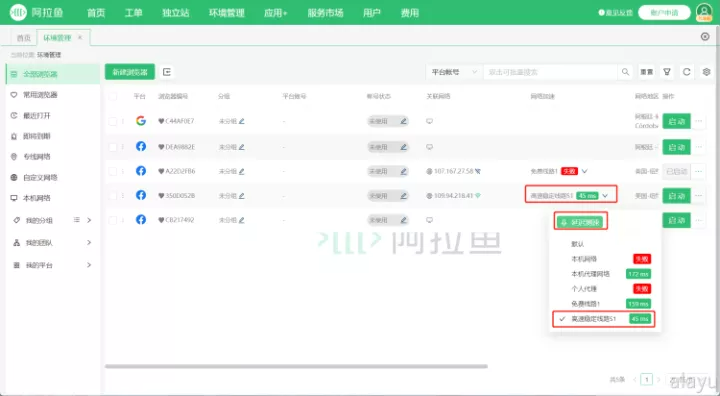
Task: Check the box for the CB217492 row
Action: 112,220
